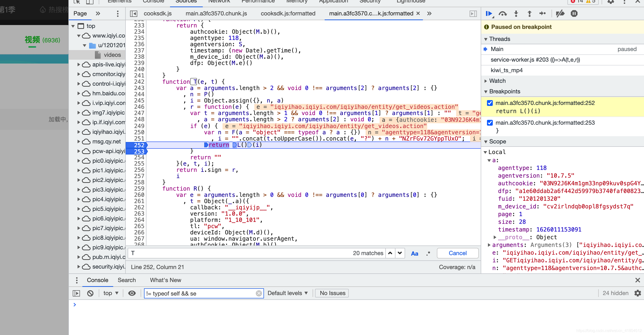Switch to cooksdk.js tab
The width and height of the screenshot is (644, 335).
click(x=158, y=13)
